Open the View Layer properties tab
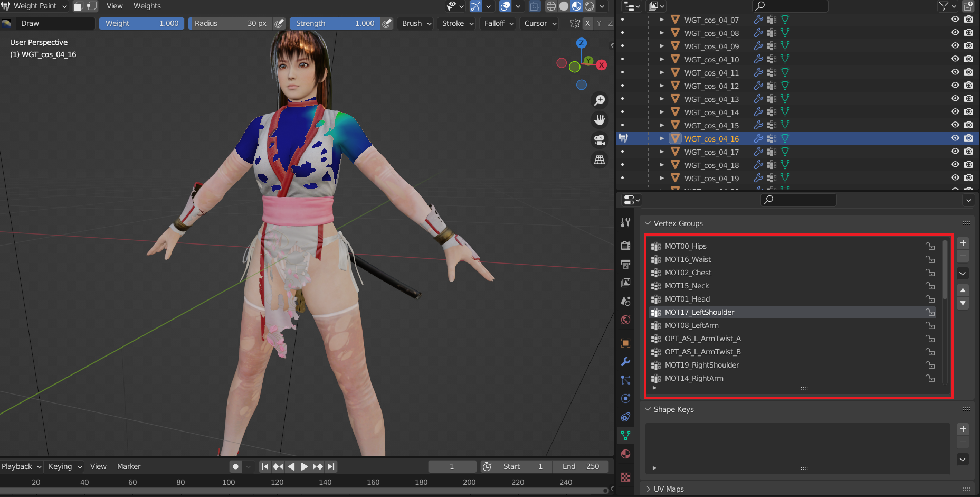The image size is (980, 497). click(625, 283)
